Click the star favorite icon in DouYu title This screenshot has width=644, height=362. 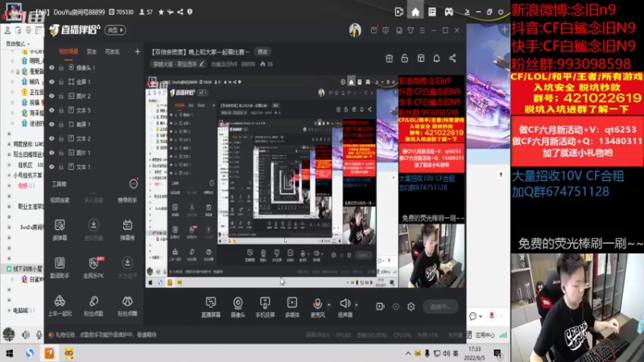pyautogui.click(x=161, y=12)
